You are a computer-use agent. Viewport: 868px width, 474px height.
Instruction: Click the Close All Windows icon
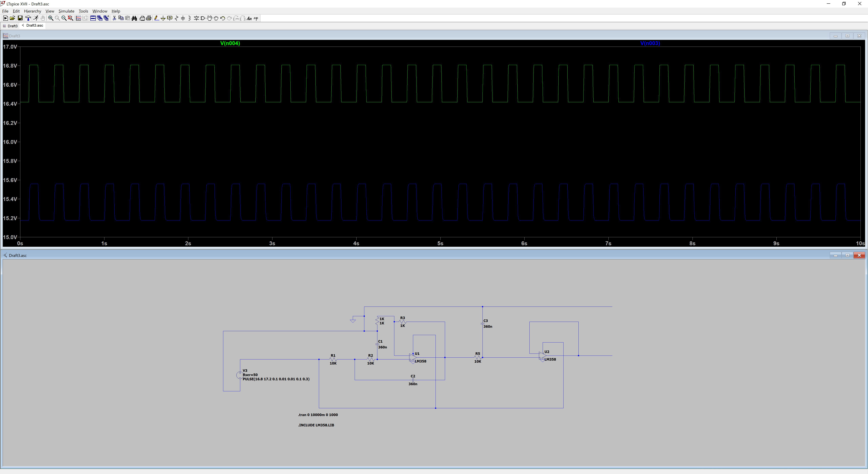(x=106, y=18)
